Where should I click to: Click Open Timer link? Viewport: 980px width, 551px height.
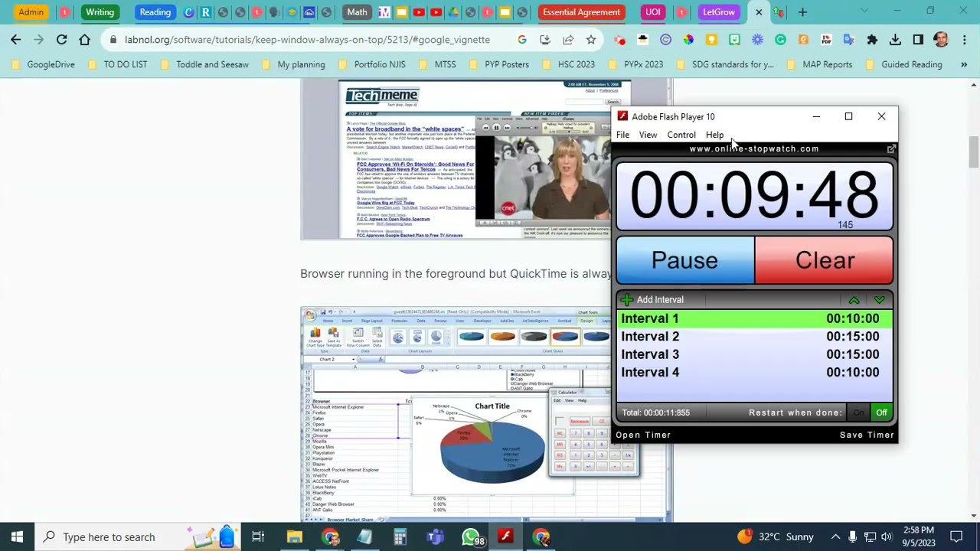(x=643, y=435)
